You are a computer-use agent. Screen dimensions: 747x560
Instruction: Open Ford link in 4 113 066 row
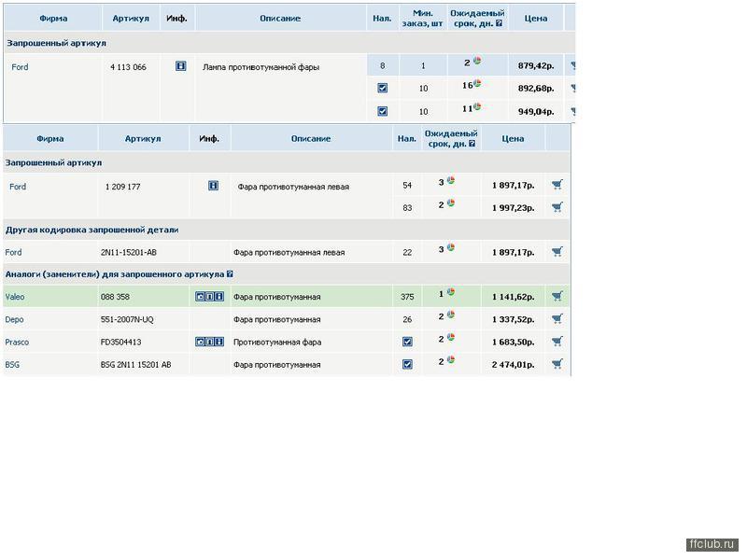pos(20,67)
